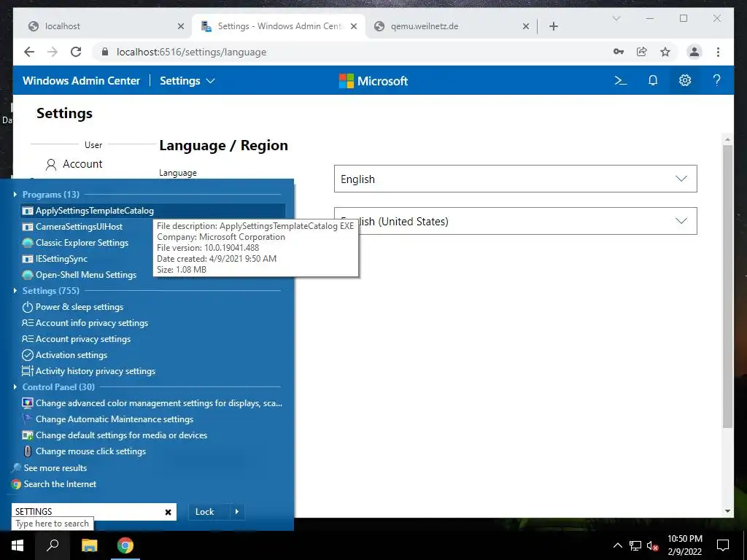
Task: Collapse the Settings (755) group
Action: [15, 290]
